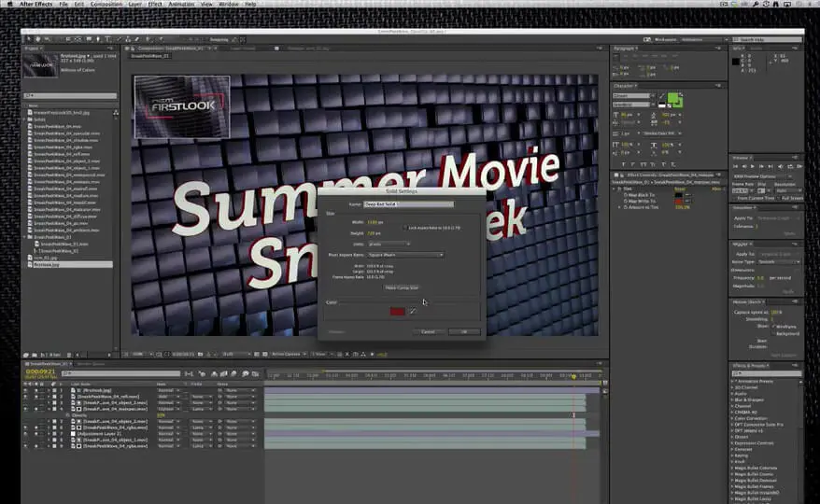Select the Selection arrow tool
This screenshot has width=820, height=504.
28,39
